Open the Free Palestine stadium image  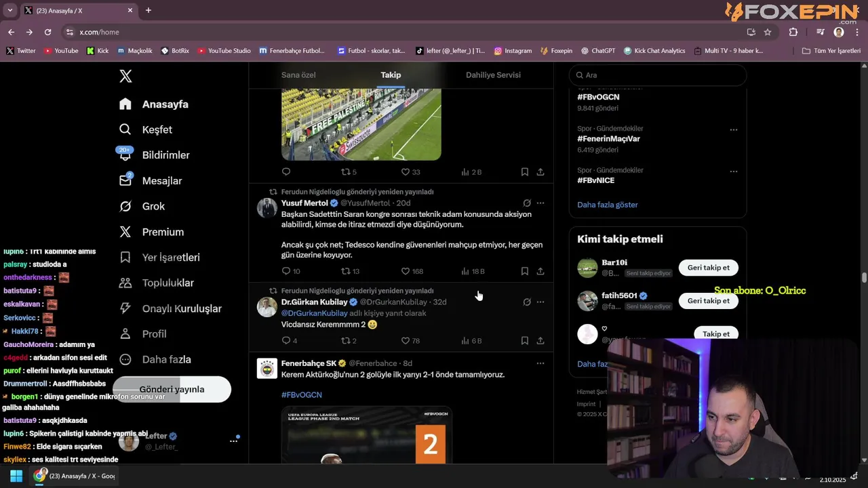[361, 125]
